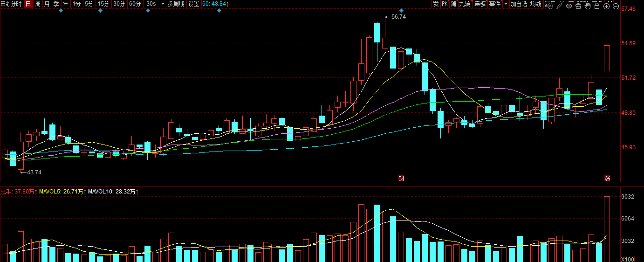Click the MAVOL5 26.71万 indicator label
644x262 pixels.
[x=64, y=192]
